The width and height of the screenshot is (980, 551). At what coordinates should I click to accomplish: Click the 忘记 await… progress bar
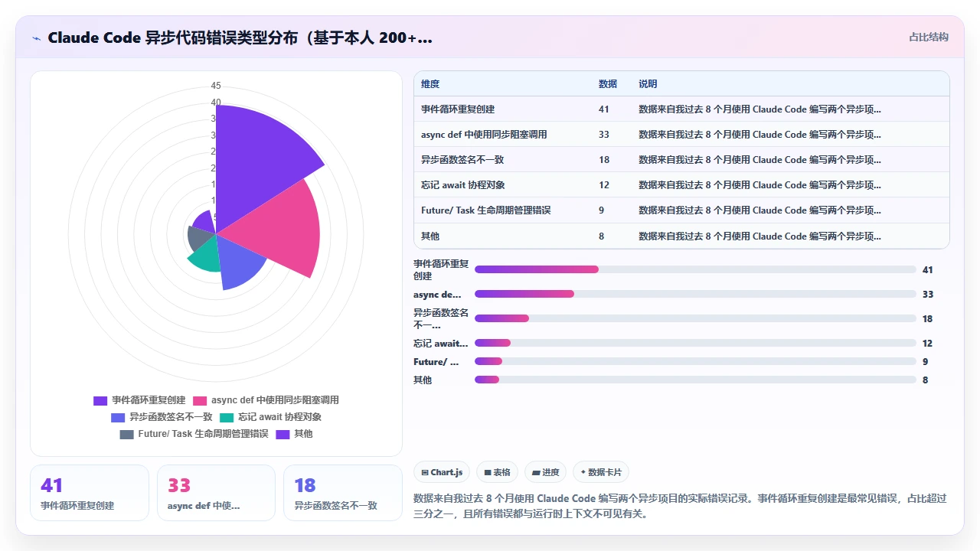point(695,343)
